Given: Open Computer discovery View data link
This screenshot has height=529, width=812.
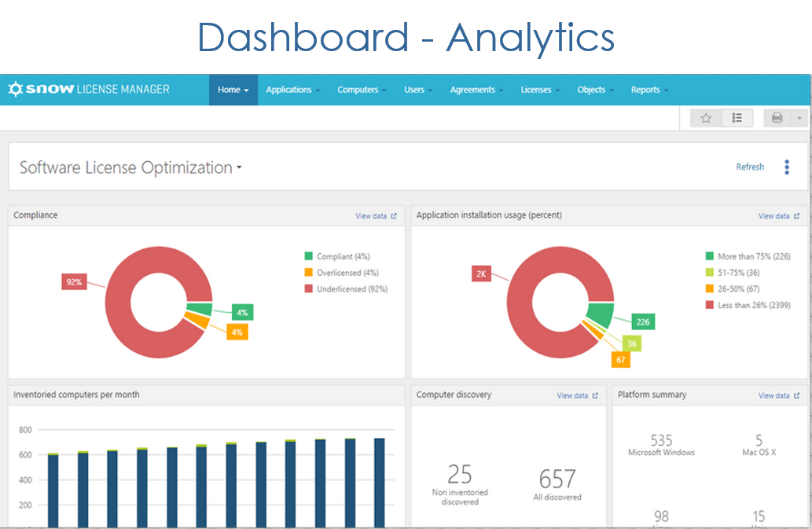Looking at the screenshot, I should click(x=577, y=396).
